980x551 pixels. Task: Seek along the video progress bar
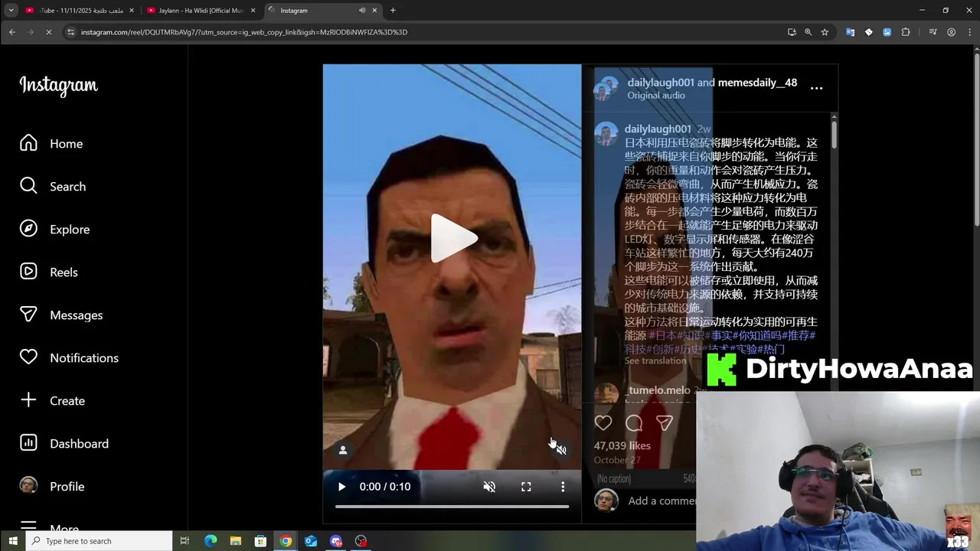452,507
